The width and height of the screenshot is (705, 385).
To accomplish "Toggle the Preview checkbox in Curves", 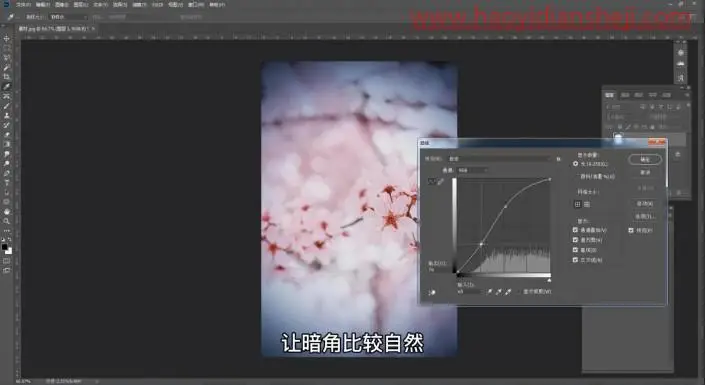I will click(x=631, y=230).
